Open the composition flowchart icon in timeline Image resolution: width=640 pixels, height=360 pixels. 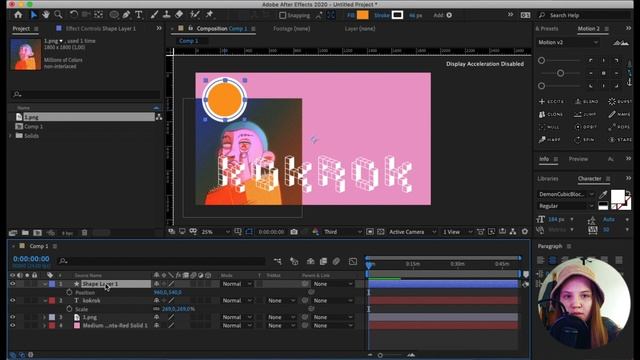coord(278,261)
